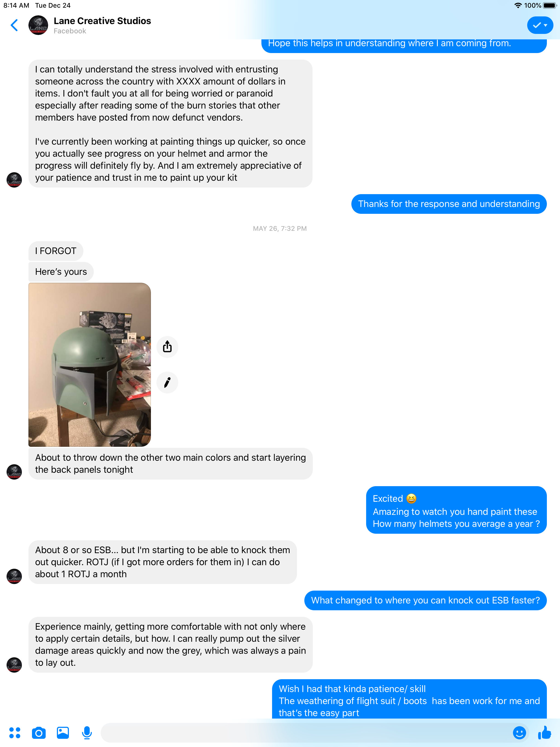This screenshot has width=560, height=747.
Task: Tap the pencil edit icon beside photo
Action: [167, 382]
